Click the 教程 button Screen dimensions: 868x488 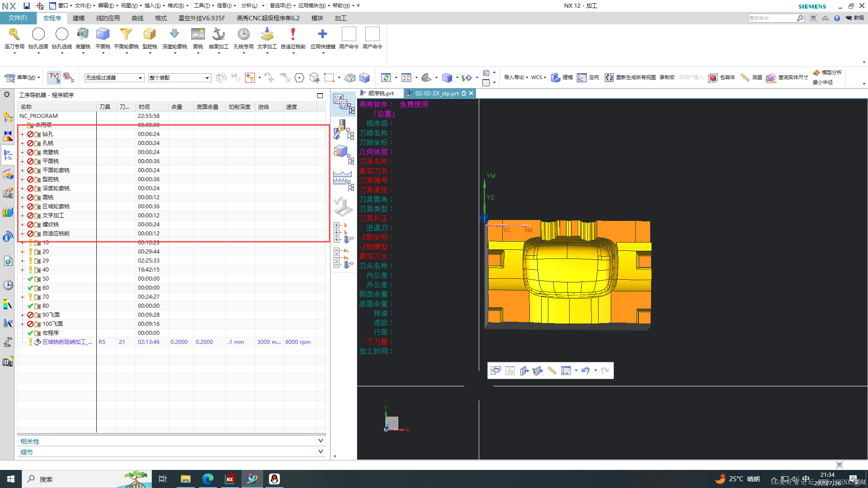[x=855, y=18]
